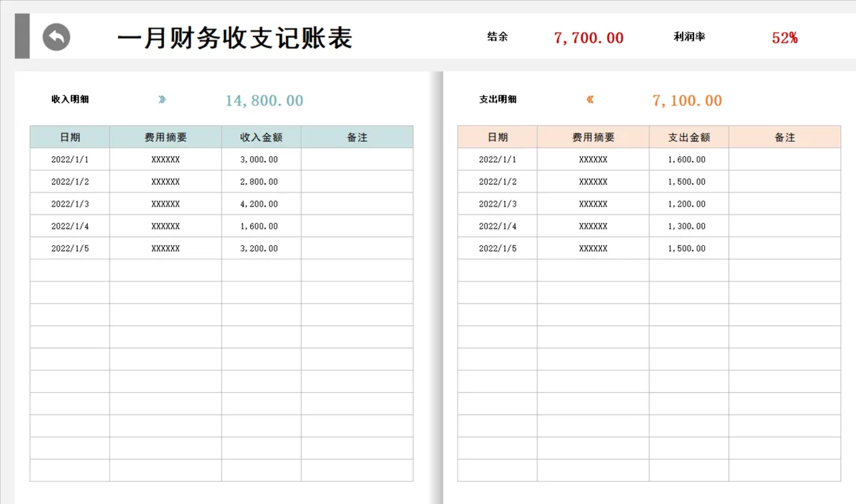Select the income amount 3,000.00
Viewport: 856px width, 504px height.
260,160
